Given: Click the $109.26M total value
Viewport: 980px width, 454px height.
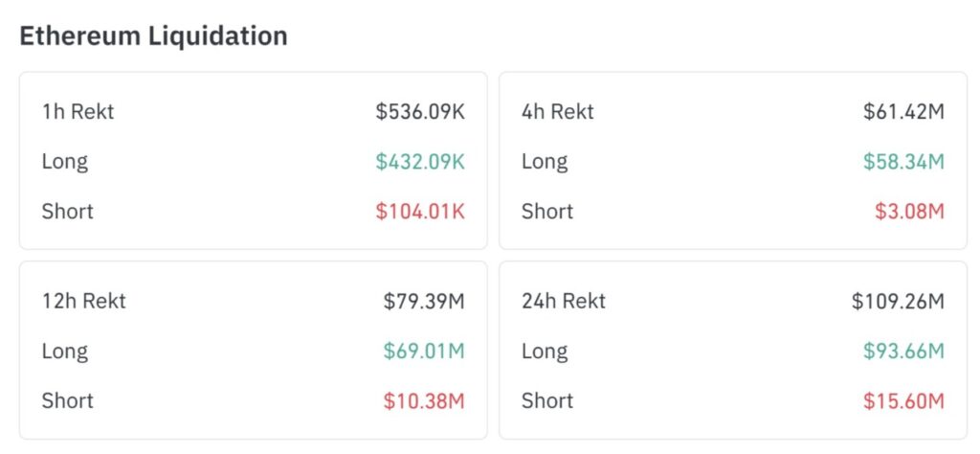Looking at the screenshot, I should (x=898, y=302).
